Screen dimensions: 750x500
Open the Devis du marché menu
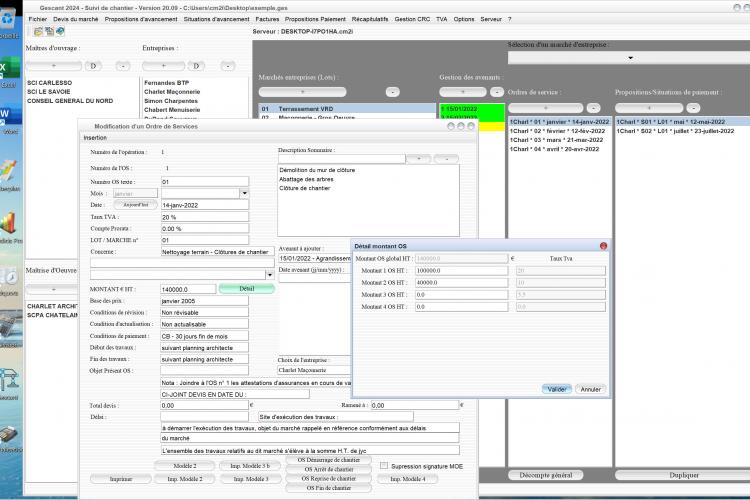76,19
